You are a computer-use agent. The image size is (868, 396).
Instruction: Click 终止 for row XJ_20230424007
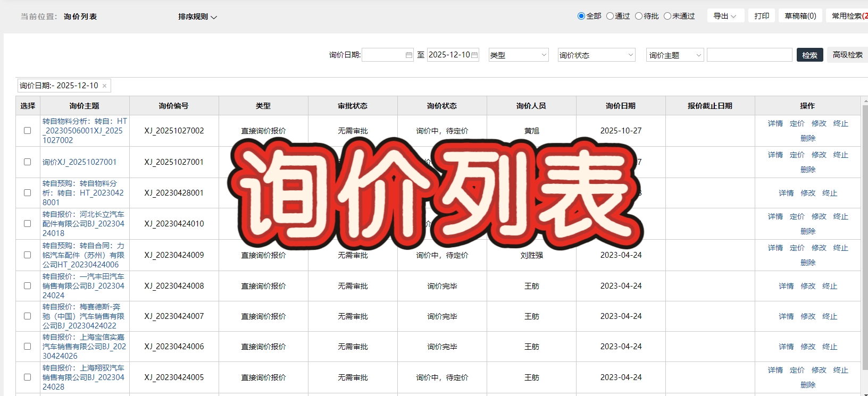pyautogui.click(x=830, y=316)
